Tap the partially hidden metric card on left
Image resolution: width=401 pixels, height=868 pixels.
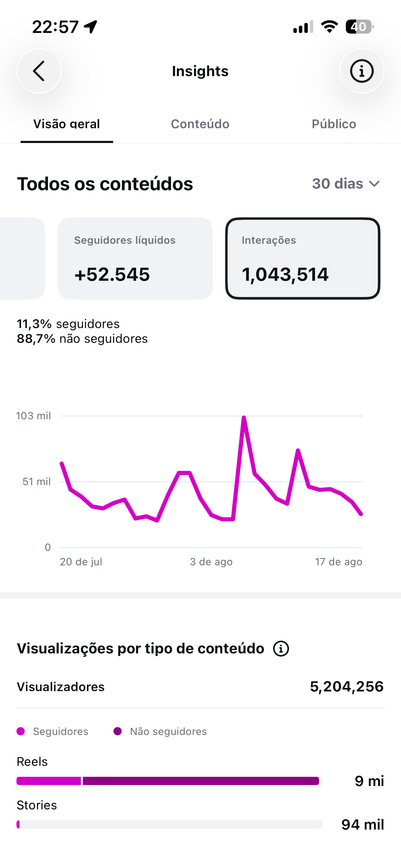click(22, 258)
